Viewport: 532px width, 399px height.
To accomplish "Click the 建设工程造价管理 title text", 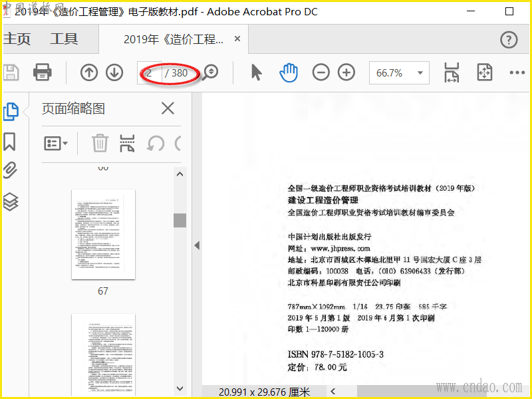I will click(323, 200).
